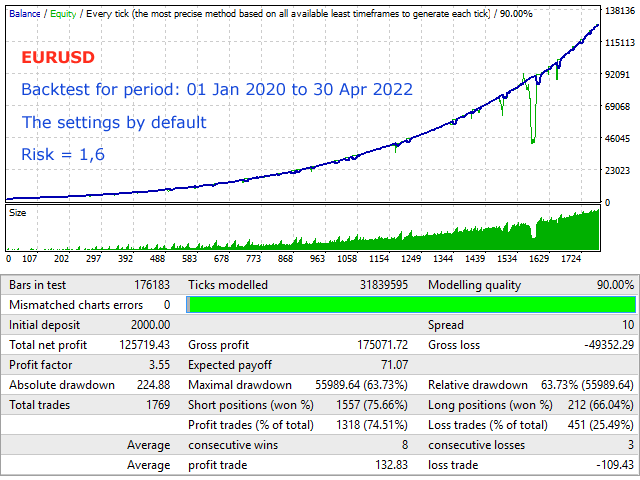This screenshot has height=480, width=640.
Task: Click average profit trade value 132.83
Action: click(x=391, y=465)
